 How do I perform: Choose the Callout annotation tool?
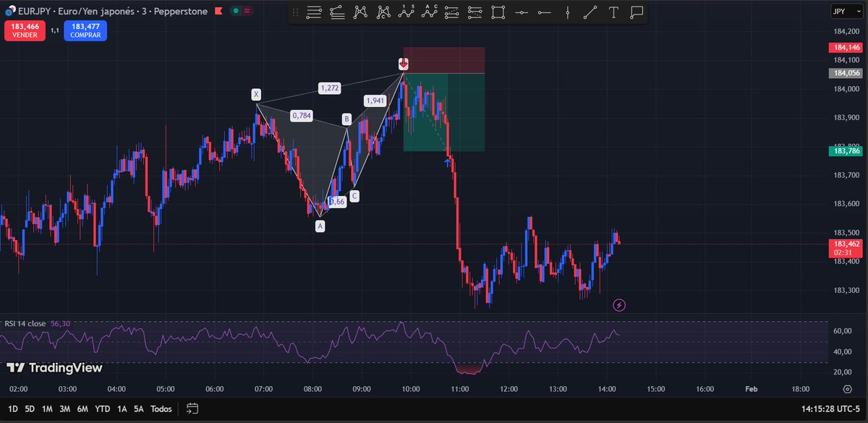[x=637, y=12]
